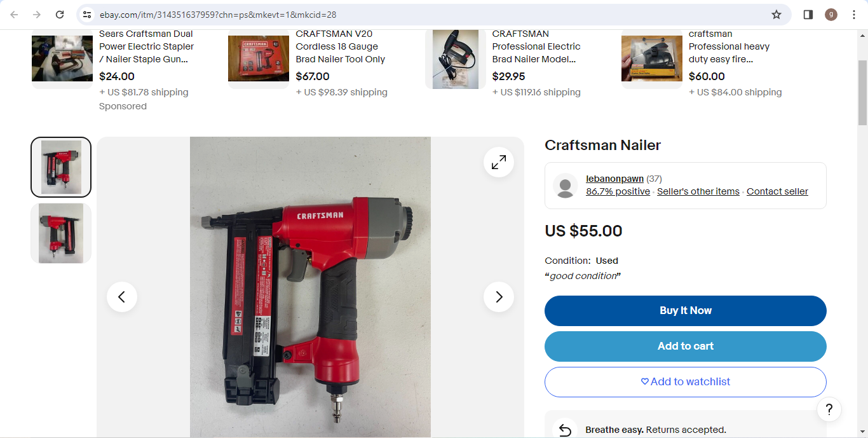Click the Contact seller link
The image size is (868, 438).
tap(777, 191)
